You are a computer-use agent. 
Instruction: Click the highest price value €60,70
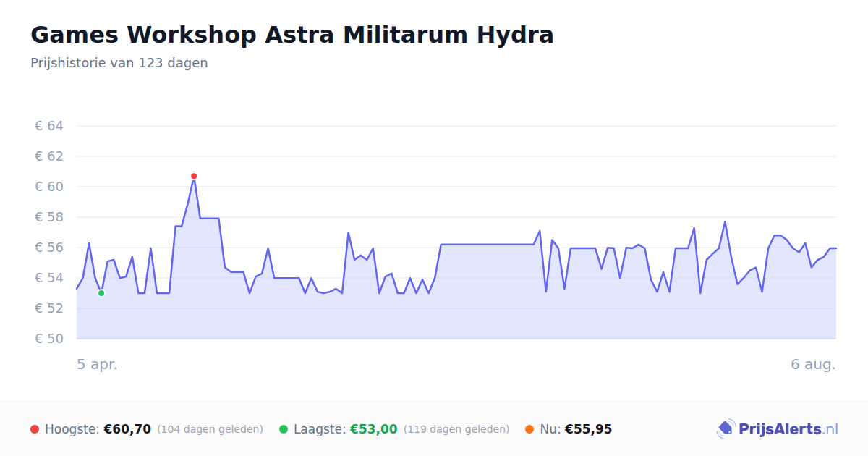coord(127,429)
